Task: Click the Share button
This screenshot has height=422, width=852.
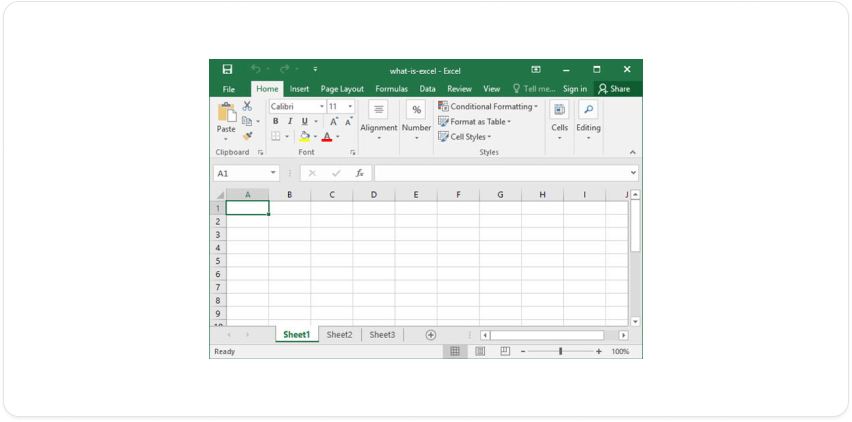Action: coord(615,89)
